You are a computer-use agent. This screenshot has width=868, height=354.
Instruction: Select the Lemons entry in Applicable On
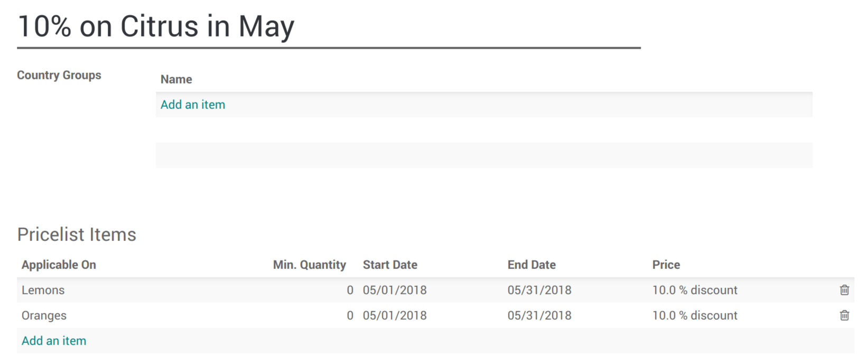(43, 290)
